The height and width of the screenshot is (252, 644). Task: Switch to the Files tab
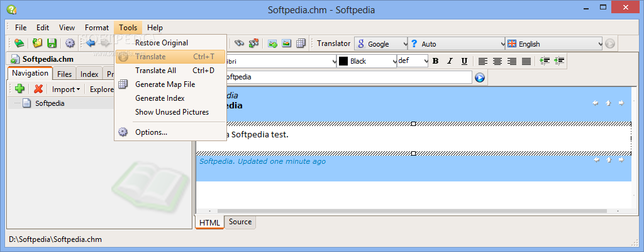[65, 74]
